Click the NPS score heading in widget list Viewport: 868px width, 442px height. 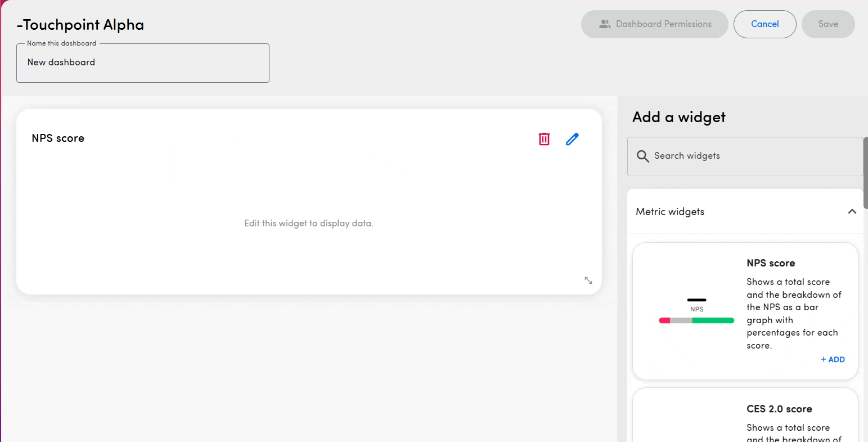coord(771,264)
